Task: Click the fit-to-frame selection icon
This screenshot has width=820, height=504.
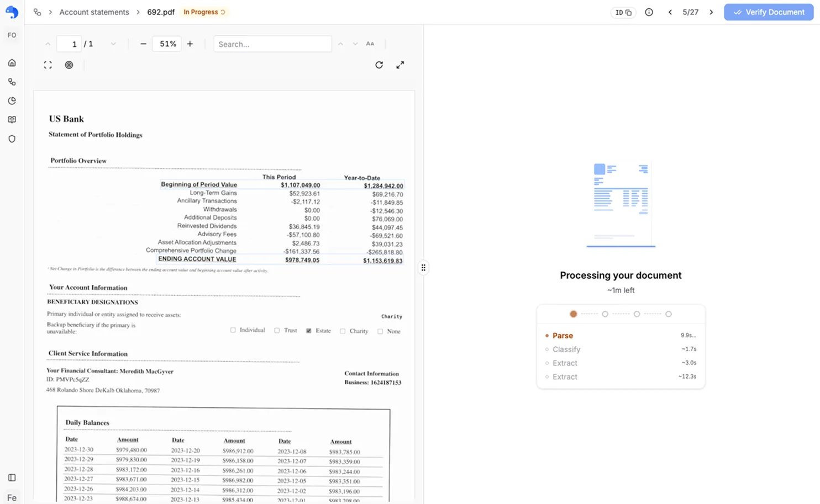Action: pos(48,65)
